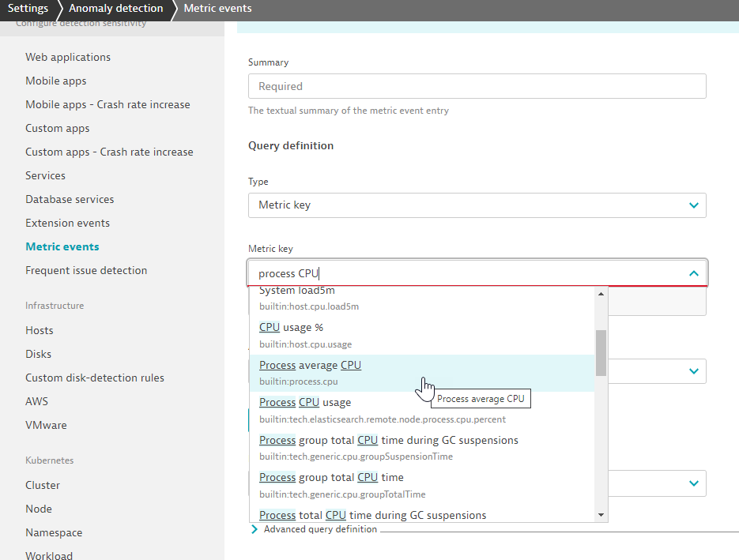Viewport: 739px width, 560px height.
Task: Expand Advanced query definition
Action: [x=320, y=529]
